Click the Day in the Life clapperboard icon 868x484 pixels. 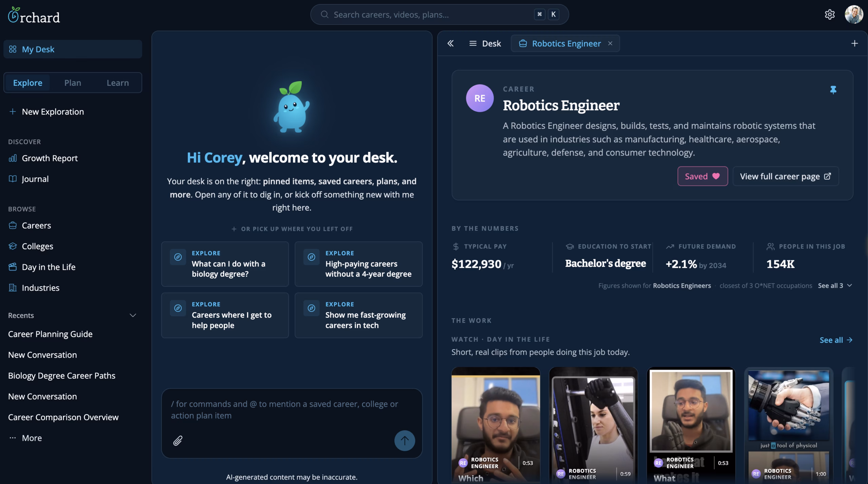point(13,267)
